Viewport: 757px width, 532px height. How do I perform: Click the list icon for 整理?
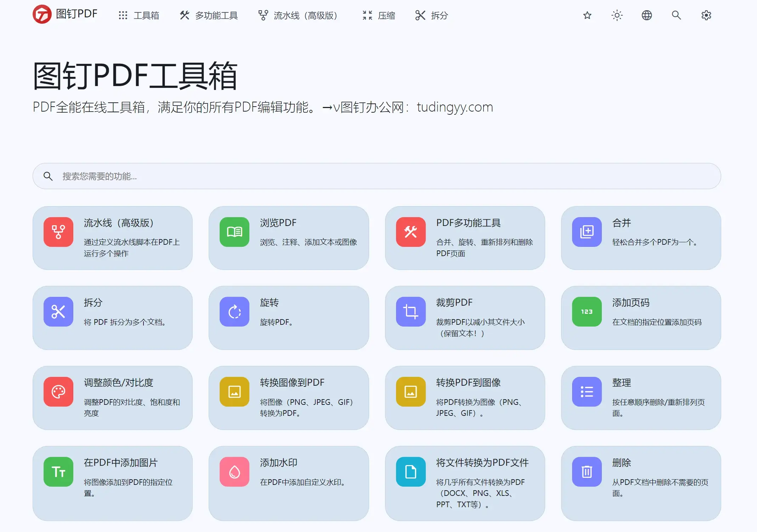coord(587,392)
